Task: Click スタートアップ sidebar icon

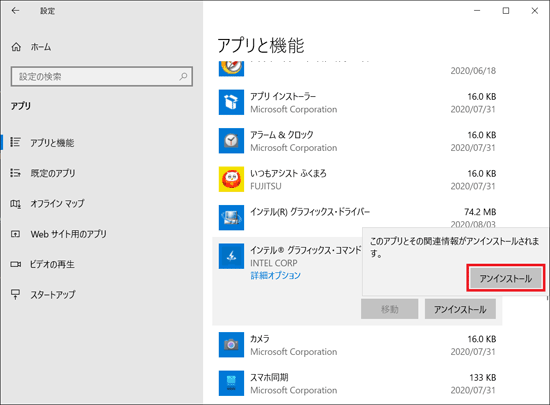Action: [15, 294]
